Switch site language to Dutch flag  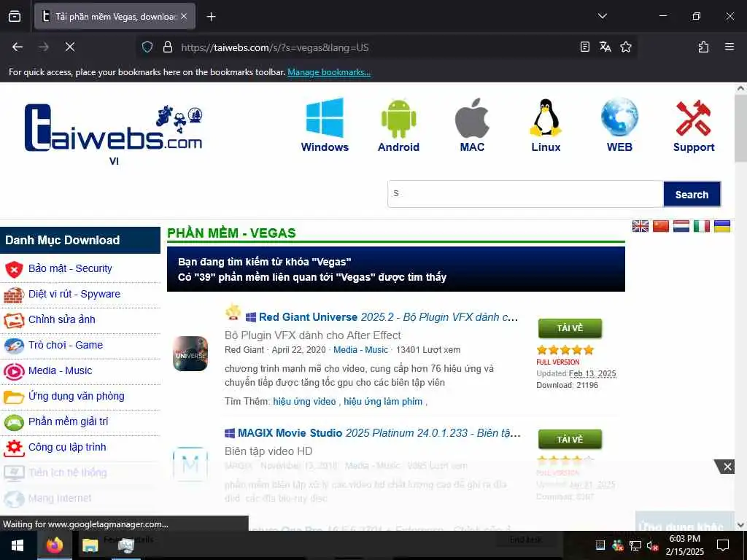tap(681, 226)
